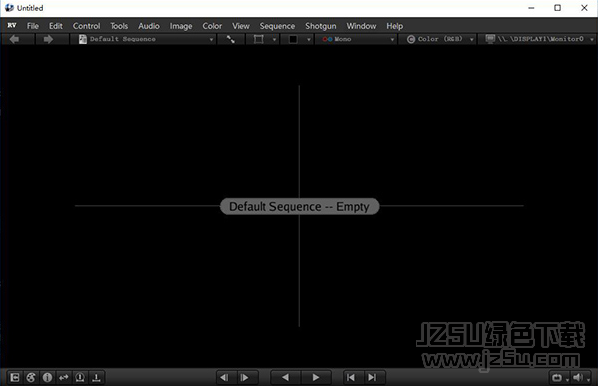Click the swap in/out arrows icon
The width and height of the screenshot is (598, 386).
64,378
